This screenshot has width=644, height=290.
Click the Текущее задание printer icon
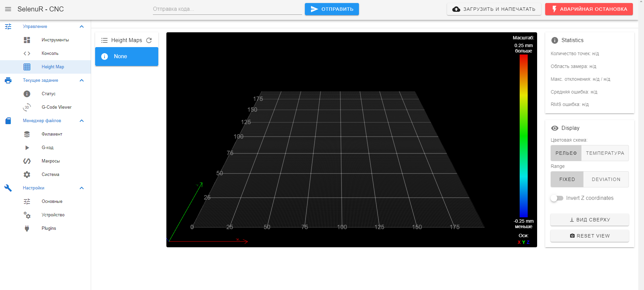click(x=8, y=80)
